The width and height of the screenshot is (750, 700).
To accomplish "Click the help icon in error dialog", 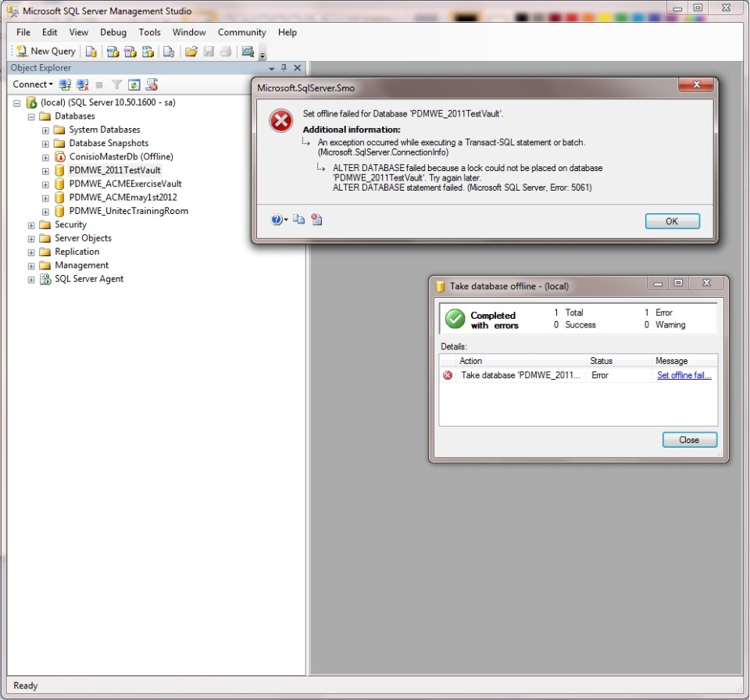I will click(x=277, y=220).
